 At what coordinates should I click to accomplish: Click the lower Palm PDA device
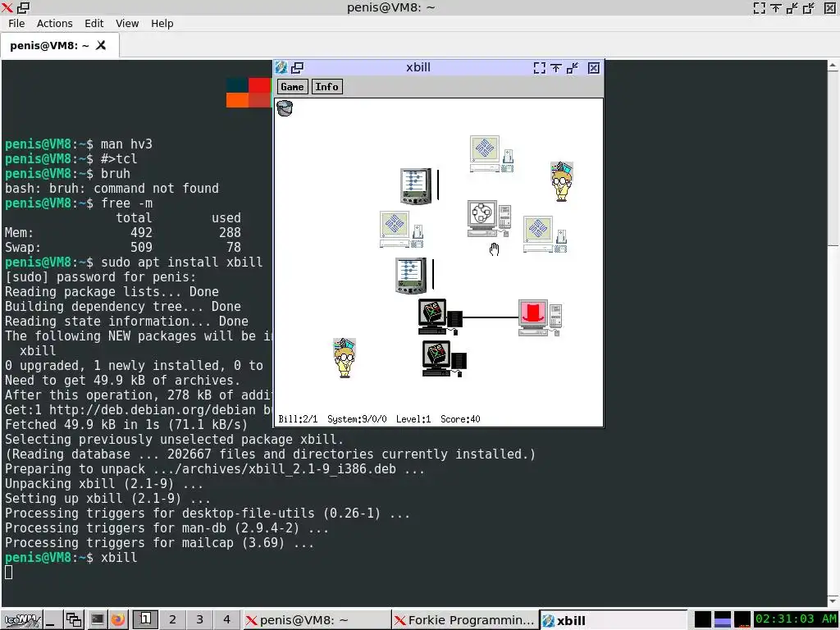click(411, 276)
